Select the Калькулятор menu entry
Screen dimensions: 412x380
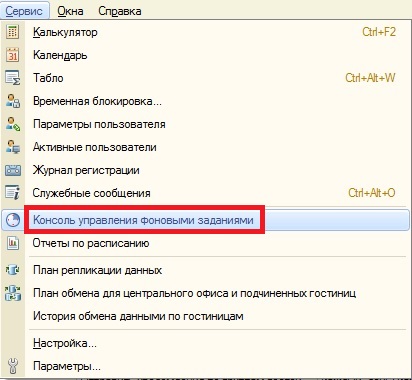click(x=206, y=32)
